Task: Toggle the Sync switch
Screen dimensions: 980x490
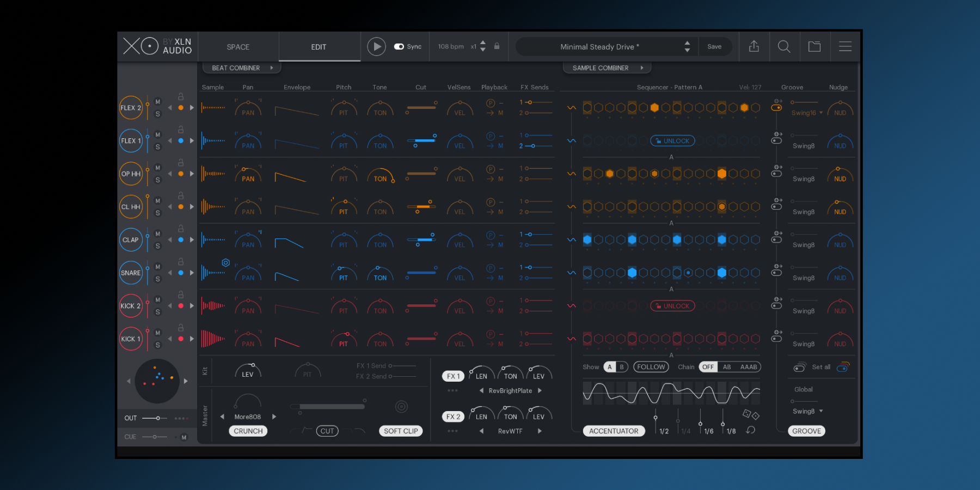Action: point(399,47)
